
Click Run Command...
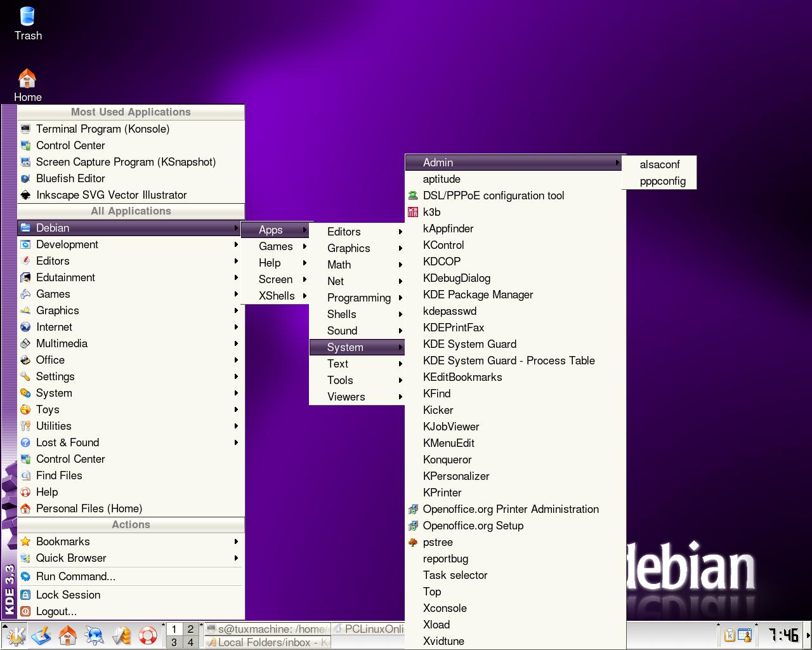131,576
